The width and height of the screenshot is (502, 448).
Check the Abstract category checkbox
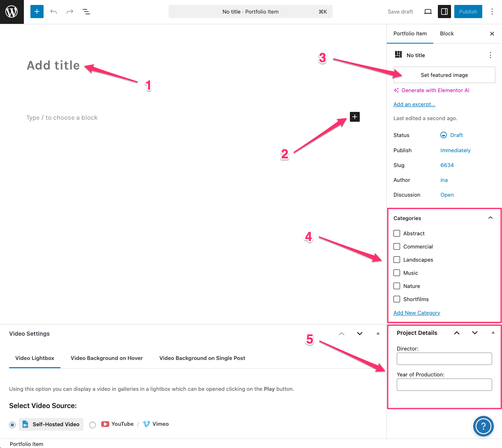397,233
